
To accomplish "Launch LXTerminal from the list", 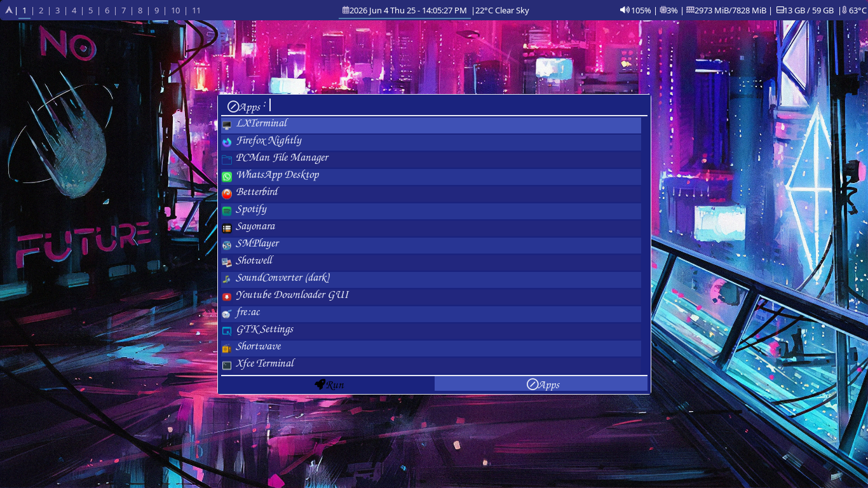I will [x=431, y=125].
